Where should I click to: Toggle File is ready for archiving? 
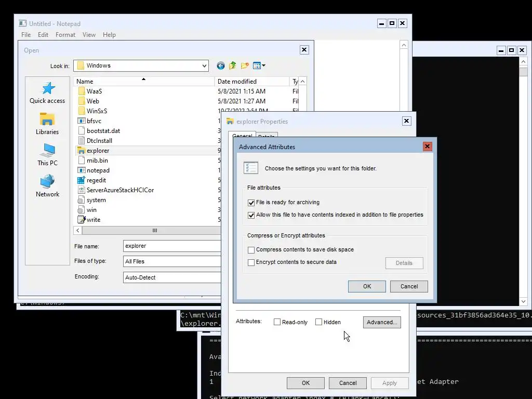point(251,203)
